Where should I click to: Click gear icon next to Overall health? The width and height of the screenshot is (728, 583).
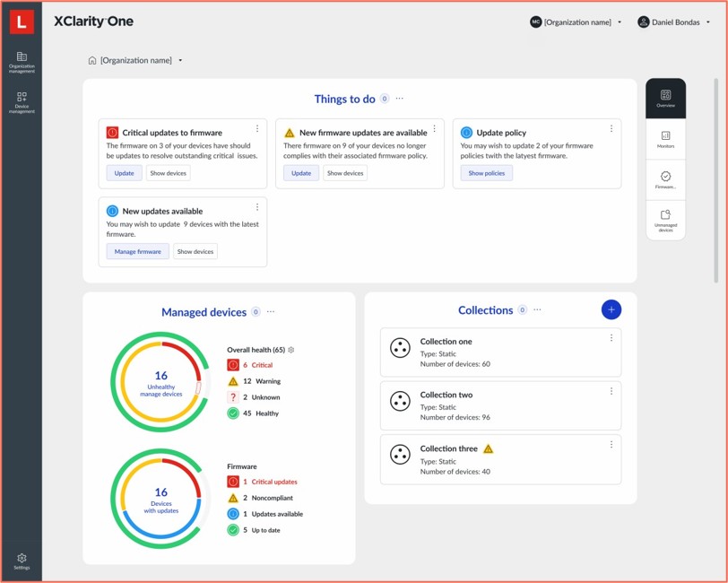click(290, 350)
